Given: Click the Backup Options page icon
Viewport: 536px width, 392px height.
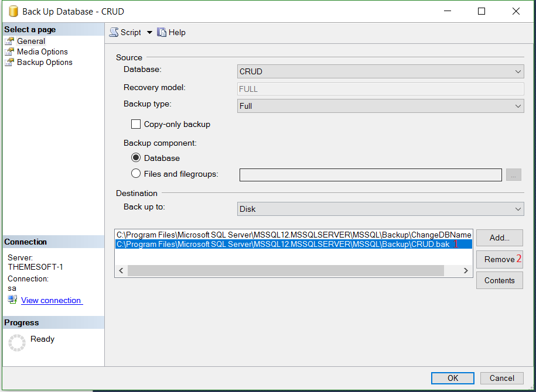Looking at the screenshot, I should coord(9,63).
